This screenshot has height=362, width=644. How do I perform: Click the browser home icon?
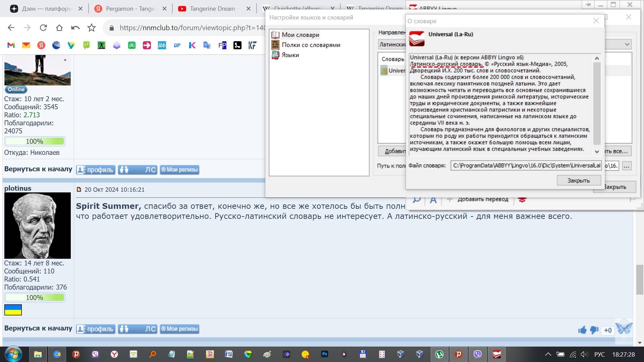59,28
